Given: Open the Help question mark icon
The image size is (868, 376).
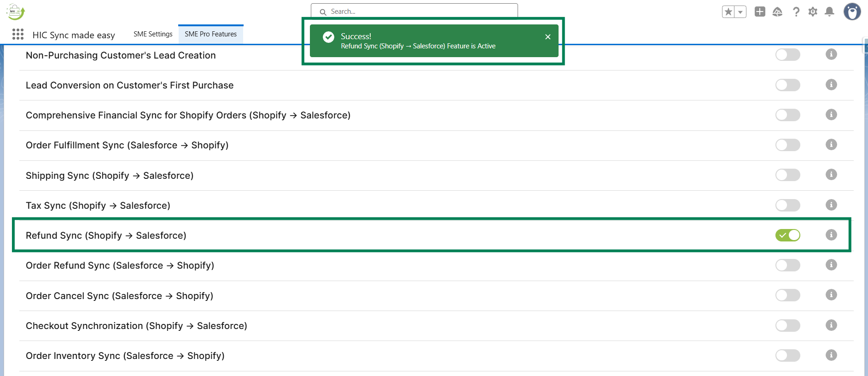Looking at the screenshot, I should [x=796, y=12].
